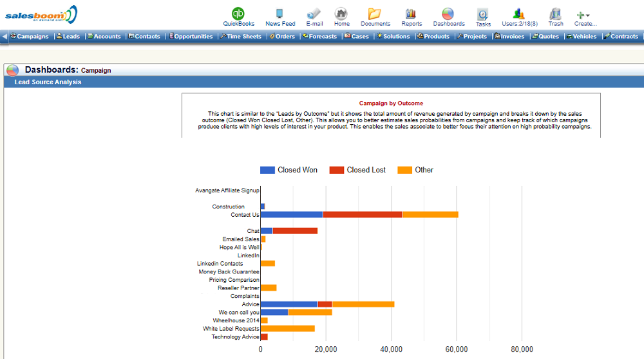Toggle the Closed Lost legend series
644x359 pixels.
357,170
